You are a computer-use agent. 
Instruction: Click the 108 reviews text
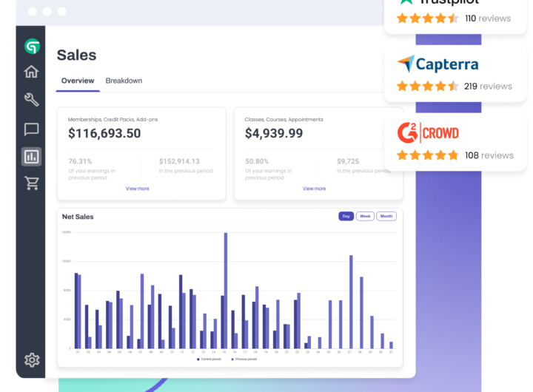(489, 155)
